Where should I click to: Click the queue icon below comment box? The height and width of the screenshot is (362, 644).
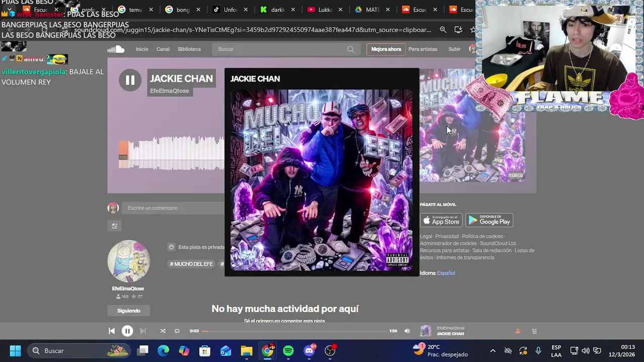pyautogui.click(x=114, y=226)
